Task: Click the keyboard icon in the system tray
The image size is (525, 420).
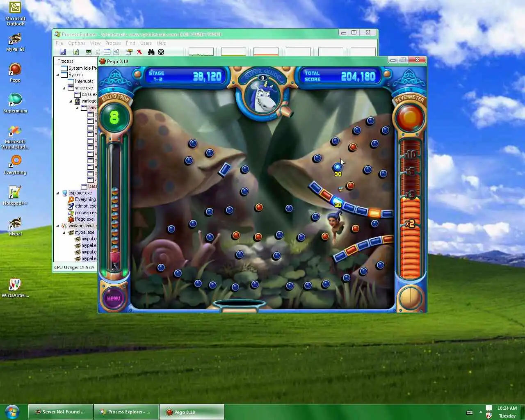Action: click(x=470, y=412)
